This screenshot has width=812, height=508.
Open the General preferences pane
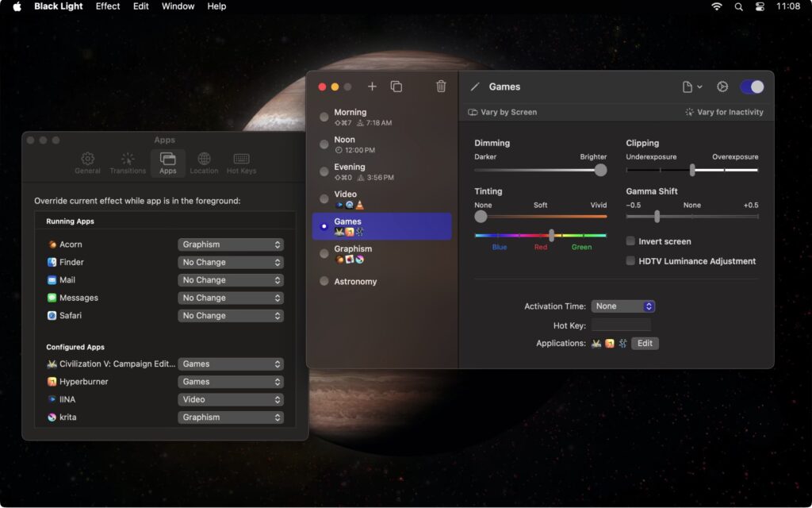pyautogui.click(x=87, y=162)
